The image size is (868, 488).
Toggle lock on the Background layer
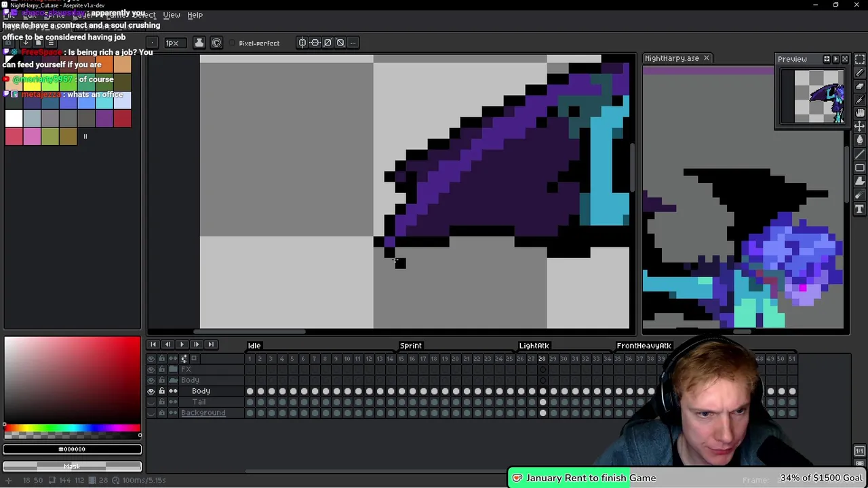161,413
